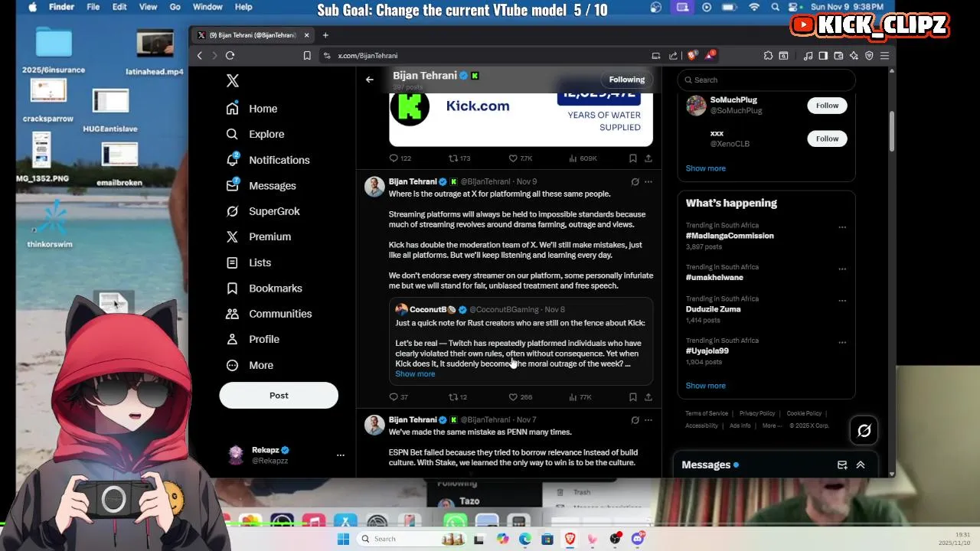
Task: Open the latinahead.mp4 desktop file
Action: [155, 52]
